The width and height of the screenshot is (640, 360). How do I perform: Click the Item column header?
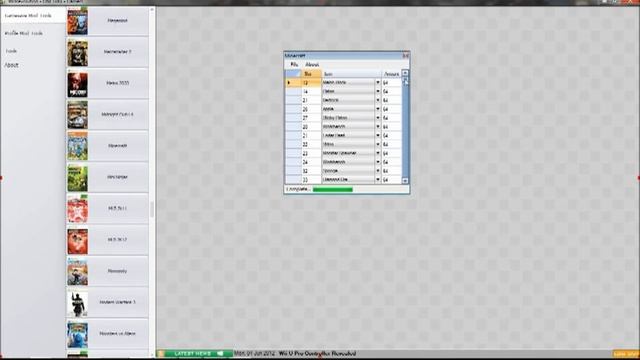(x=351, y=74)
